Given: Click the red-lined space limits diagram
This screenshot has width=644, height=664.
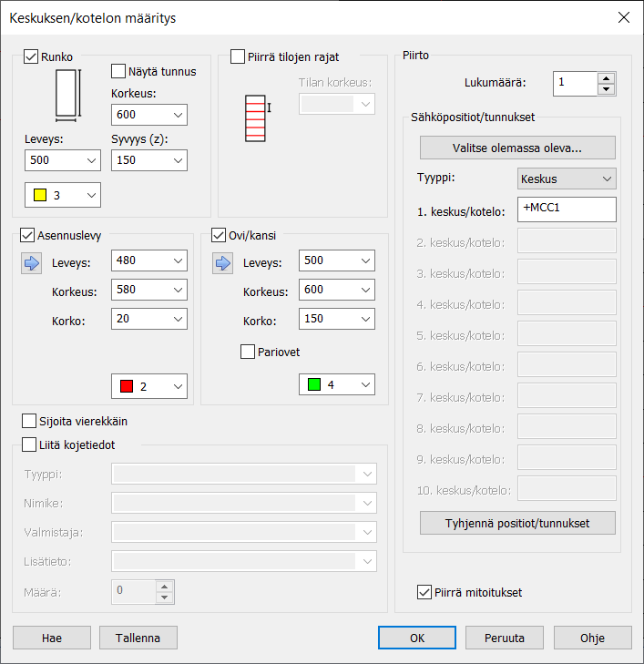Looking at the screenshot, I should click(x=255, y=118).
